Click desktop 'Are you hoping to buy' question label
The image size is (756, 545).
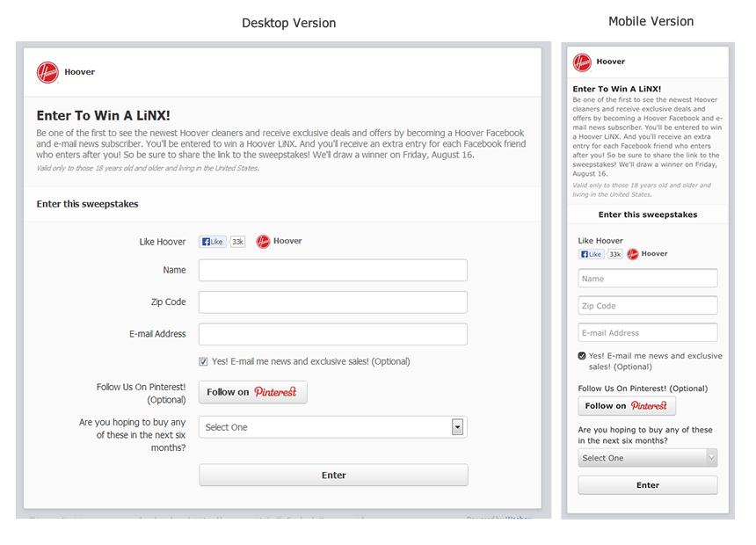pyautogui.click(x=132, y=435)
